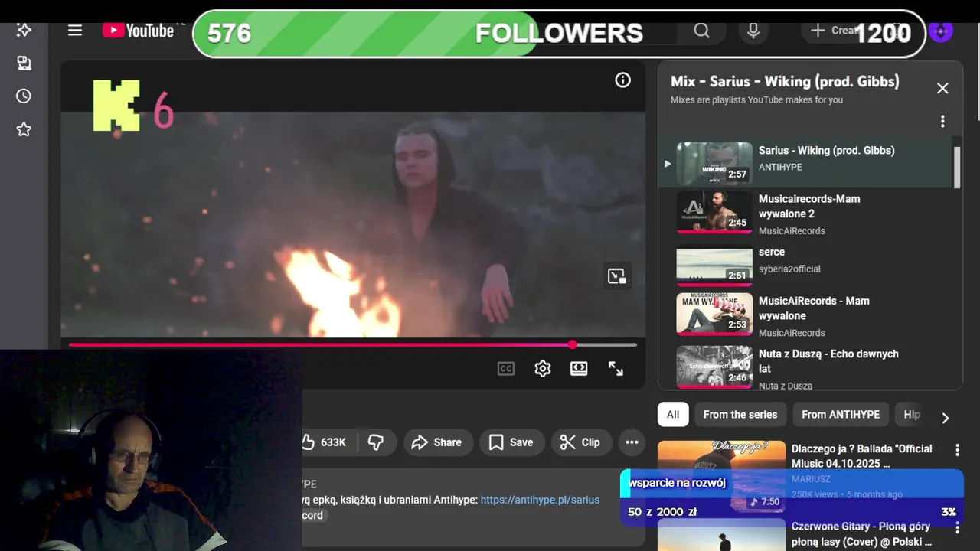Click ANTIHYPE channel name in playlist
Screen dimensions: 980x551
(780, 167)
